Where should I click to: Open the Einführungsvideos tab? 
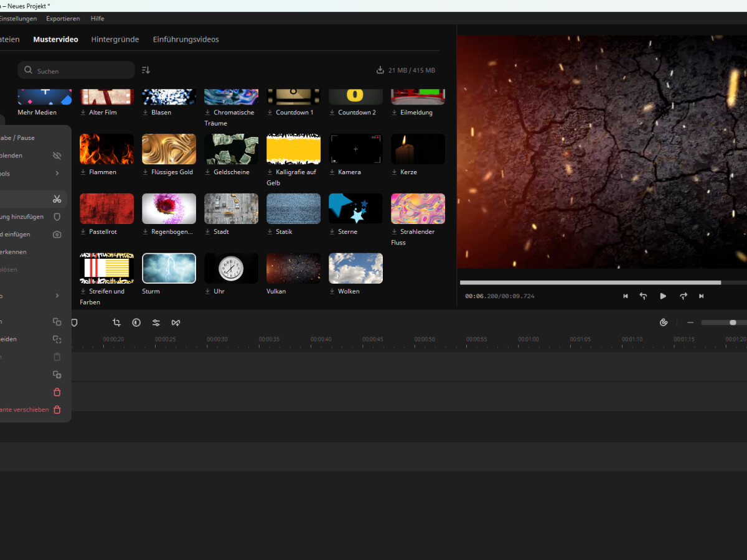click(x=186, y=39)
